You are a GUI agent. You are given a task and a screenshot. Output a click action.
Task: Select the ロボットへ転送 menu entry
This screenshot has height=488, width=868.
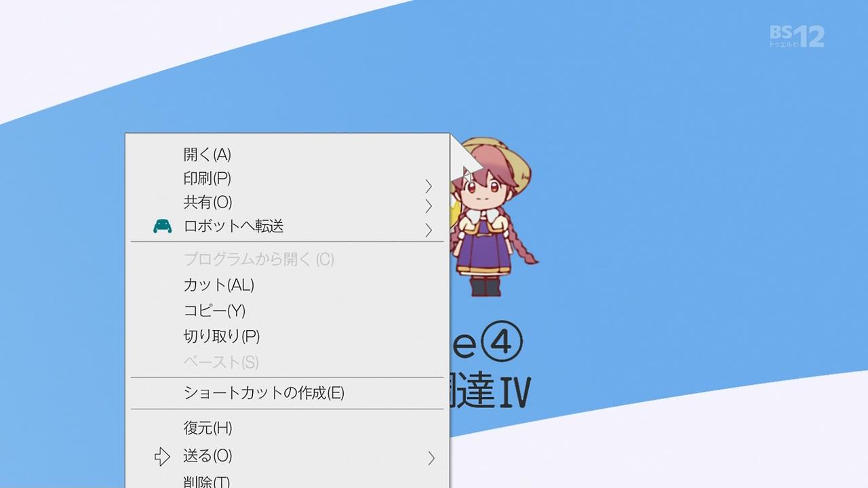tap(288, 226)
